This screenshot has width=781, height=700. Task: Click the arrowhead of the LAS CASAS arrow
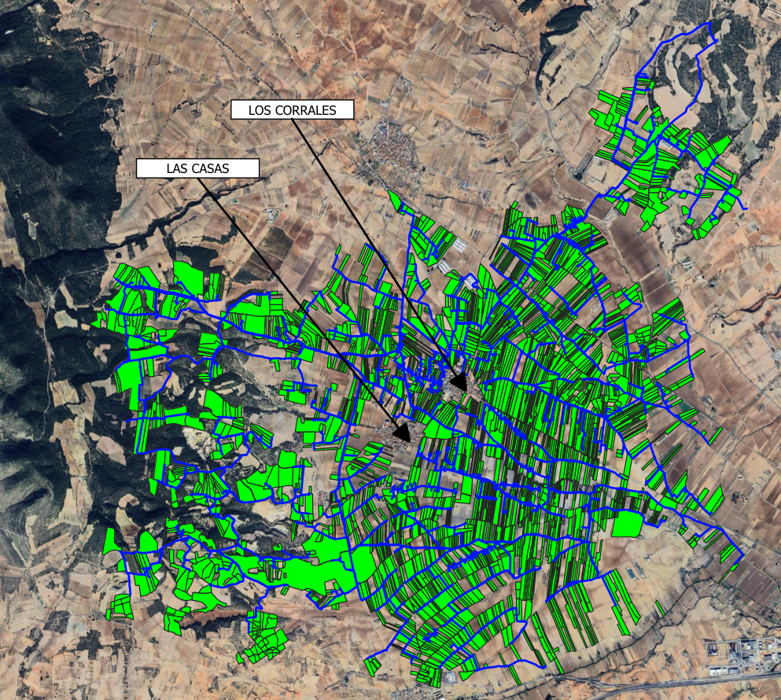[x=402, y=432]
